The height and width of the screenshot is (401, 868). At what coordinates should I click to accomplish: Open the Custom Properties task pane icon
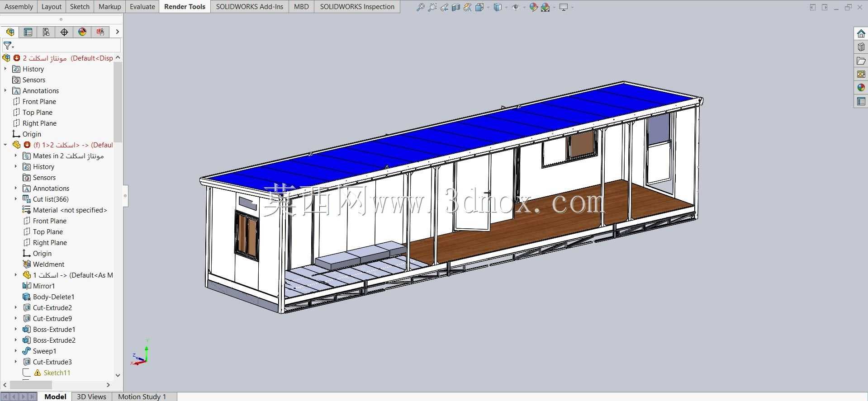(x=861, y=101)
